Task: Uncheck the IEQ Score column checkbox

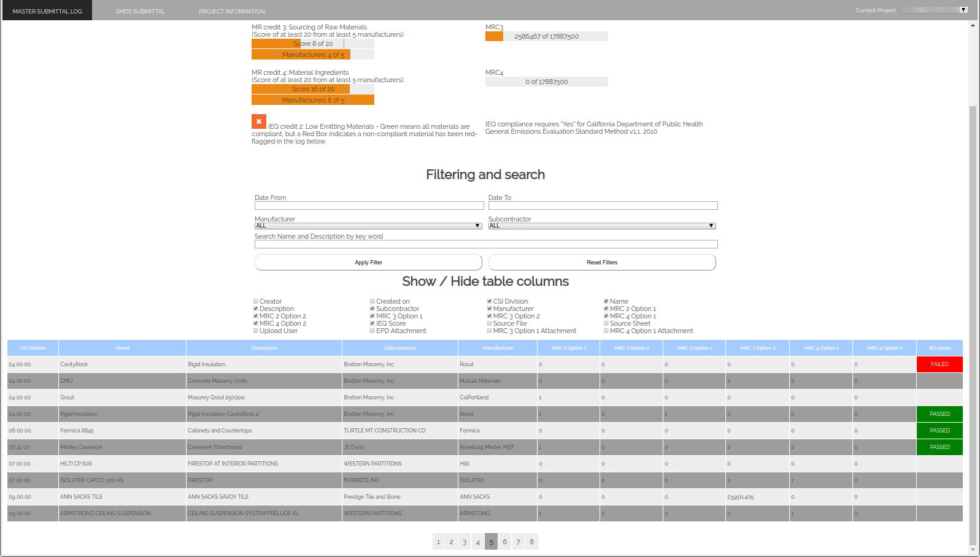Action: pyautogui.click(x=372, y=323)
